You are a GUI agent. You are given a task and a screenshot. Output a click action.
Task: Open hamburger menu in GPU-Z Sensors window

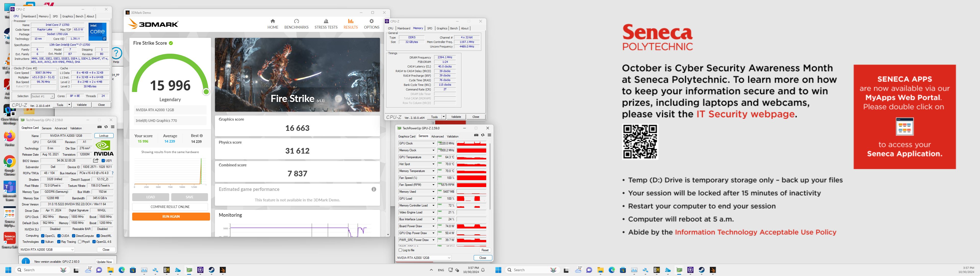point(489,135)
